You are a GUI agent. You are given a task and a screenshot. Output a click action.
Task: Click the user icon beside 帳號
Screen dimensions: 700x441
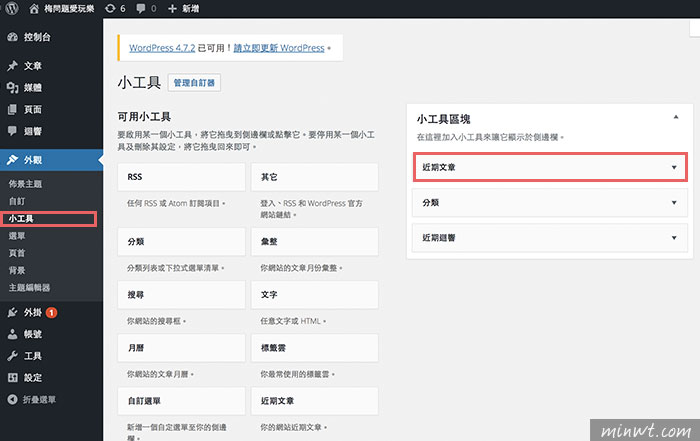[12, 334]
